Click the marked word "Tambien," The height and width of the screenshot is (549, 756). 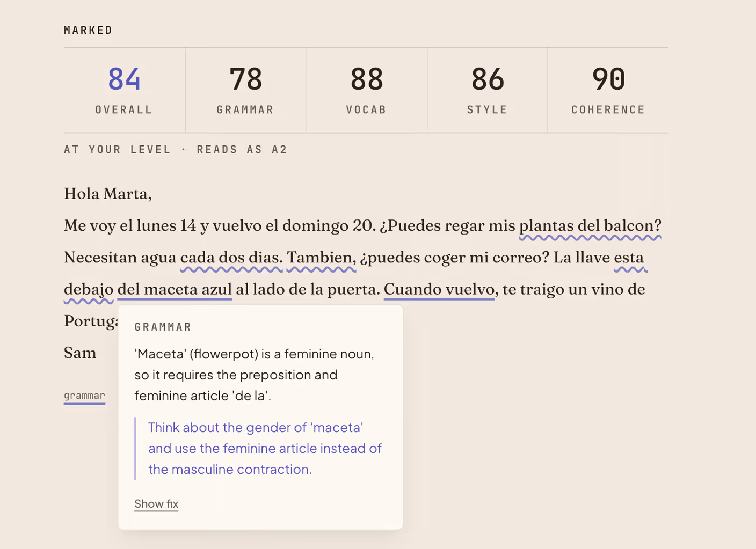321,258
